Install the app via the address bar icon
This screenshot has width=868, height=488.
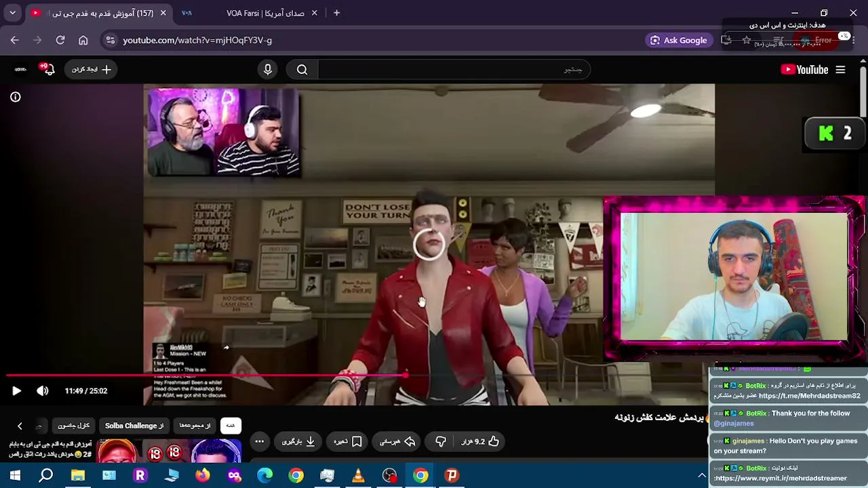click(x=726, y=40)
